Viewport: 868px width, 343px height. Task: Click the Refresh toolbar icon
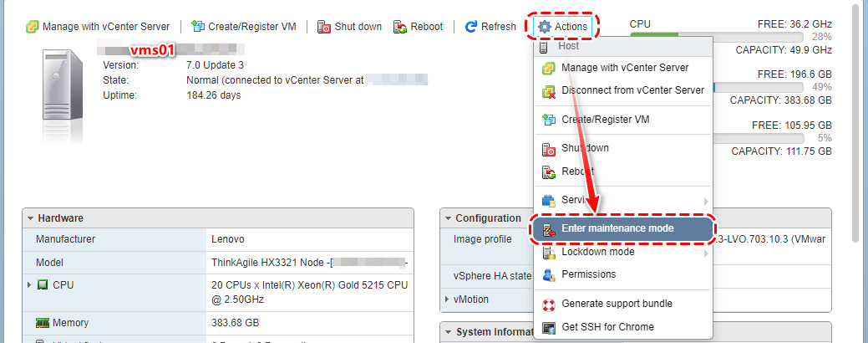(471, 27)
